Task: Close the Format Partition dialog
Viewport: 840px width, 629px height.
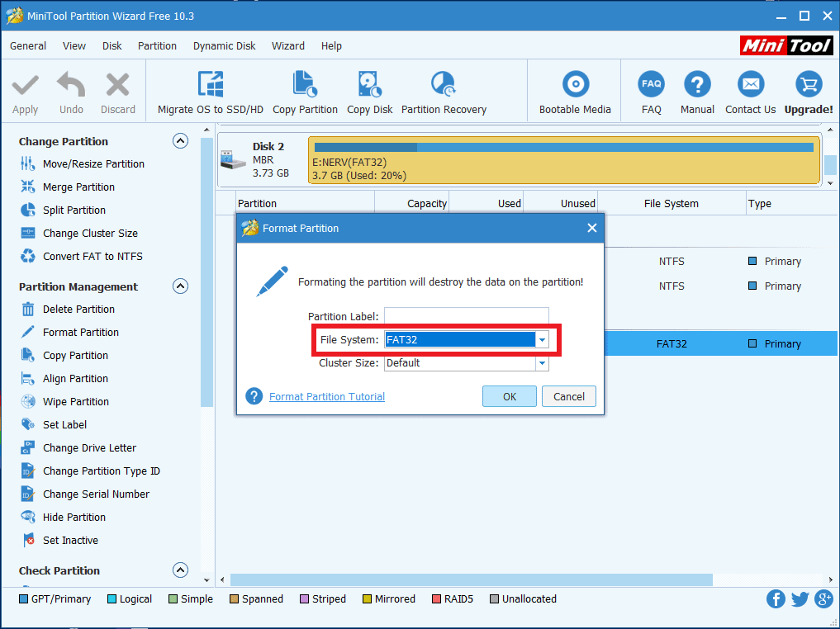Action: (592, 228)
